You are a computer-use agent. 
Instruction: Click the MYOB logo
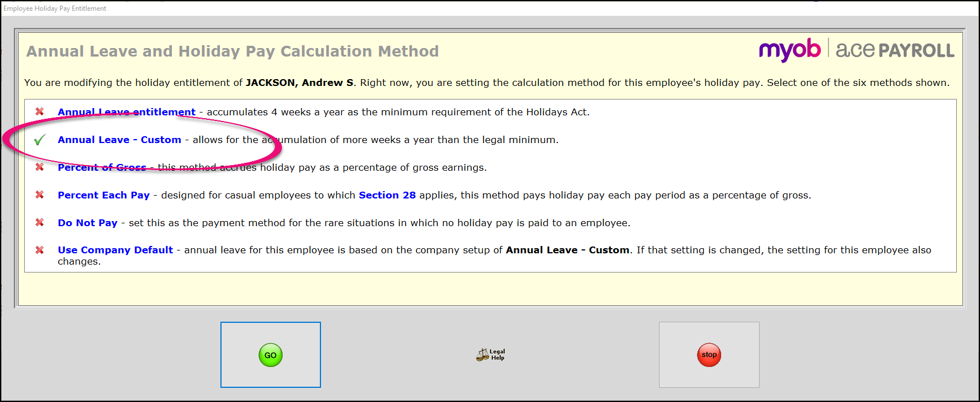click(790, 50)
